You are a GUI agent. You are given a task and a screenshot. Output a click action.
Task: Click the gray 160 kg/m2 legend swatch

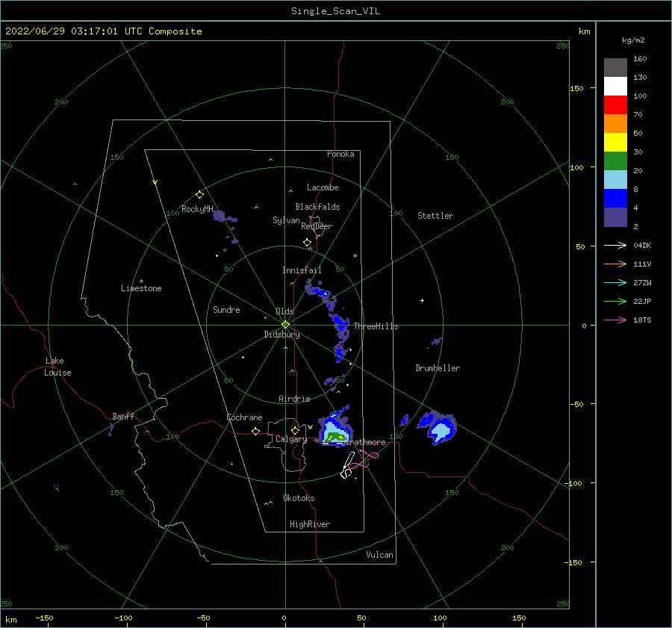pos(615,67)
